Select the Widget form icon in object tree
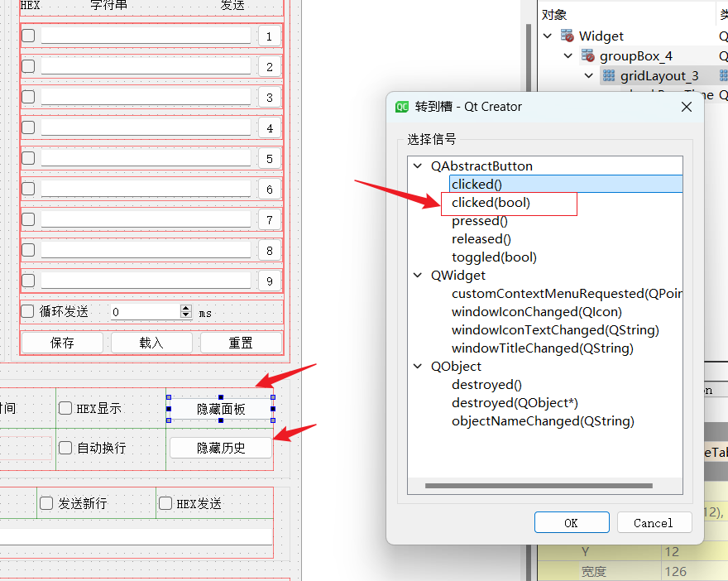Viewport: 728px width, 581px height. click(567, 36)
